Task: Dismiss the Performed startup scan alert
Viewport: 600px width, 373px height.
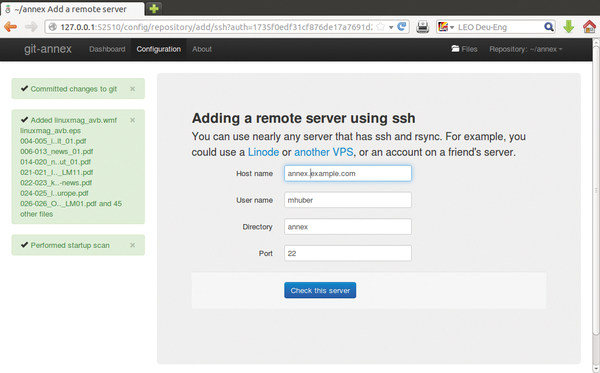Action: pyautogui.click(x=132, y=245)
